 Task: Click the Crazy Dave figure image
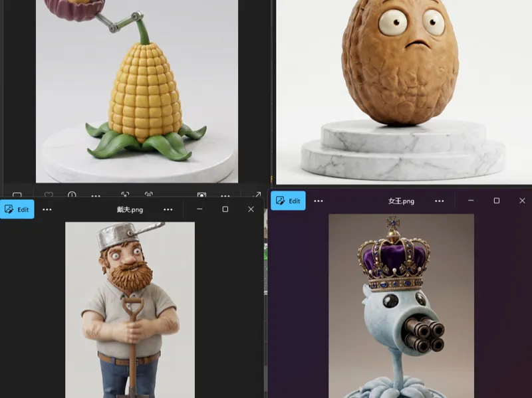[x=130, y=310]
